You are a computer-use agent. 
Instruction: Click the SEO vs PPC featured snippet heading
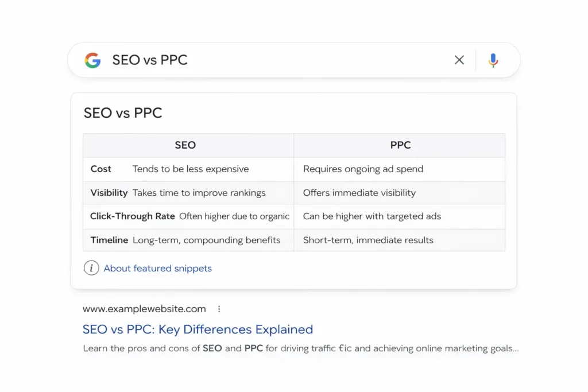pyautogui.click(x=122, y=112)
